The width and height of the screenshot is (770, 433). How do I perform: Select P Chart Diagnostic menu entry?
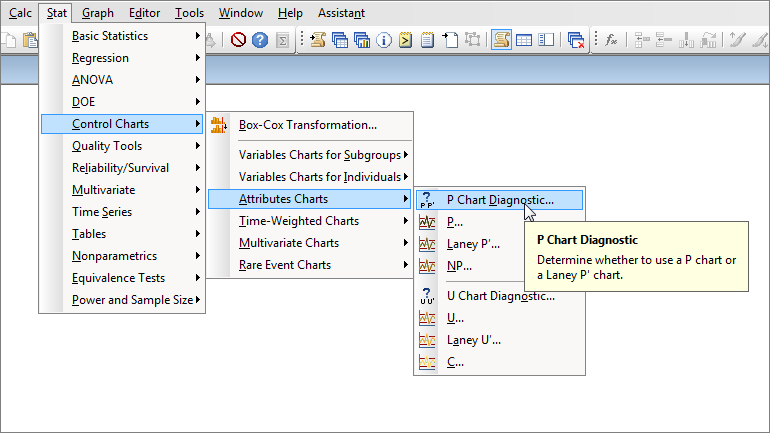(499, 200)
